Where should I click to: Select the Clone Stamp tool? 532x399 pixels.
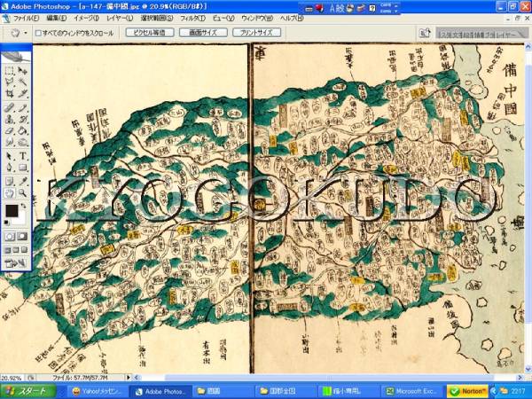[10, 119]
